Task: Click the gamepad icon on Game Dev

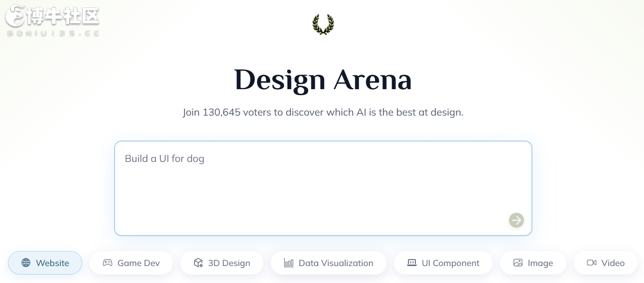Action: 108,263
